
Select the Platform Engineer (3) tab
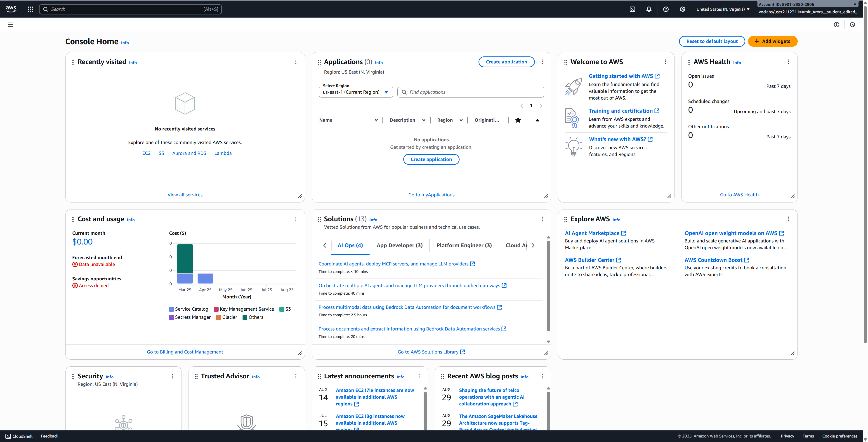[464, 245]
